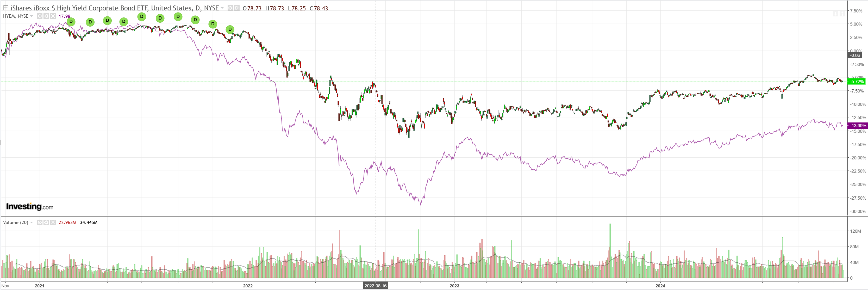Click the green -5.72% price axis label
Viewport: 868px width, 290px height.
click(x=856, y=82)
